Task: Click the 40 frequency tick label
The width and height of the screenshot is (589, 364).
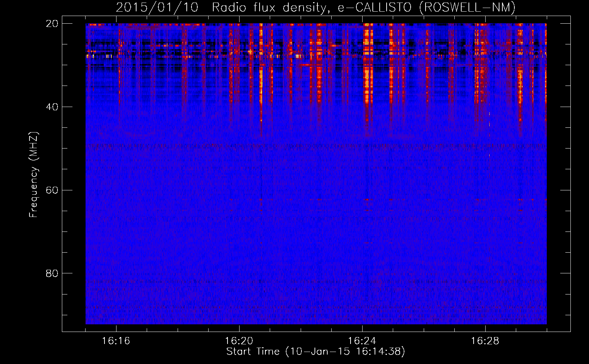Action: tap(52, 107)
